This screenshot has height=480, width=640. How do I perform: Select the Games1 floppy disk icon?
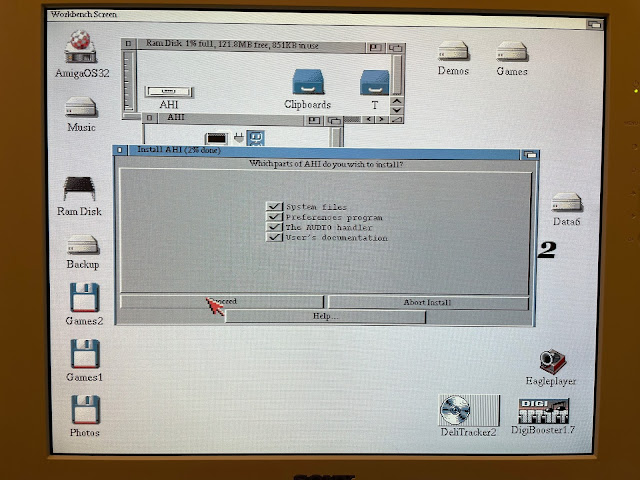tap(85, 353)
